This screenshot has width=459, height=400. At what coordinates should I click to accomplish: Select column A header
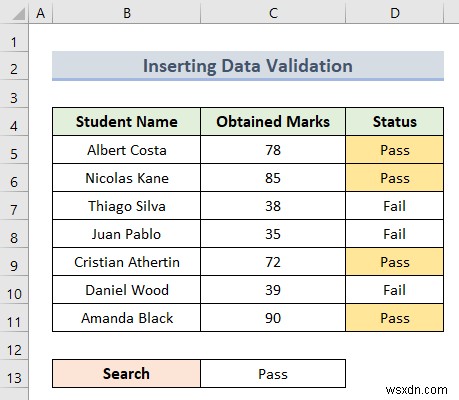pyautogui.click(x=41, y=12)
